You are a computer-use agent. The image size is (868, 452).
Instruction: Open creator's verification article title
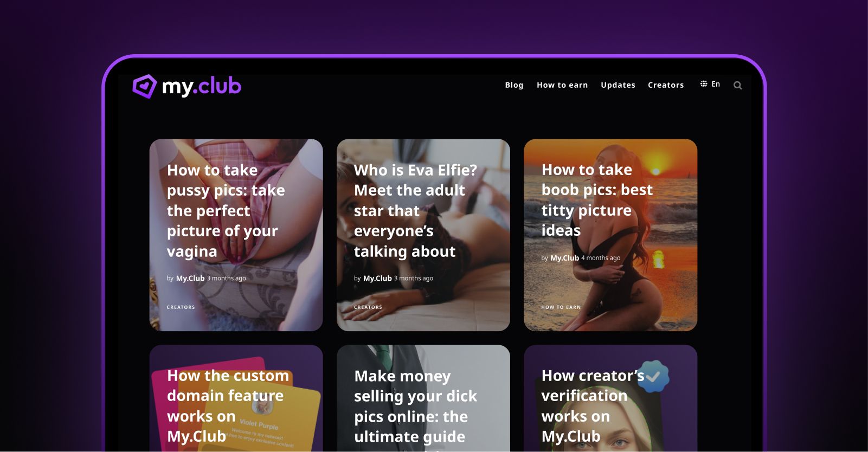pos(593,406)
